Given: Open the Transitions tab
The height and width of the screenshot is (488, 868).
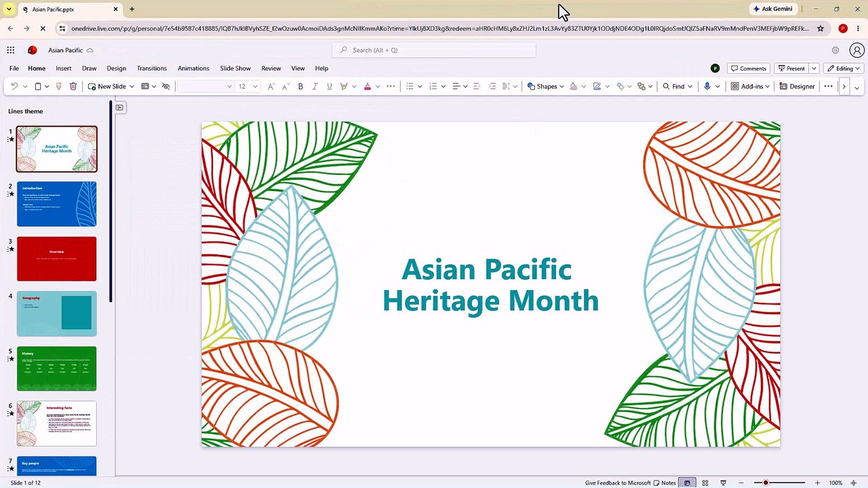Looking at the screenshot, I should tap(152, 68).
